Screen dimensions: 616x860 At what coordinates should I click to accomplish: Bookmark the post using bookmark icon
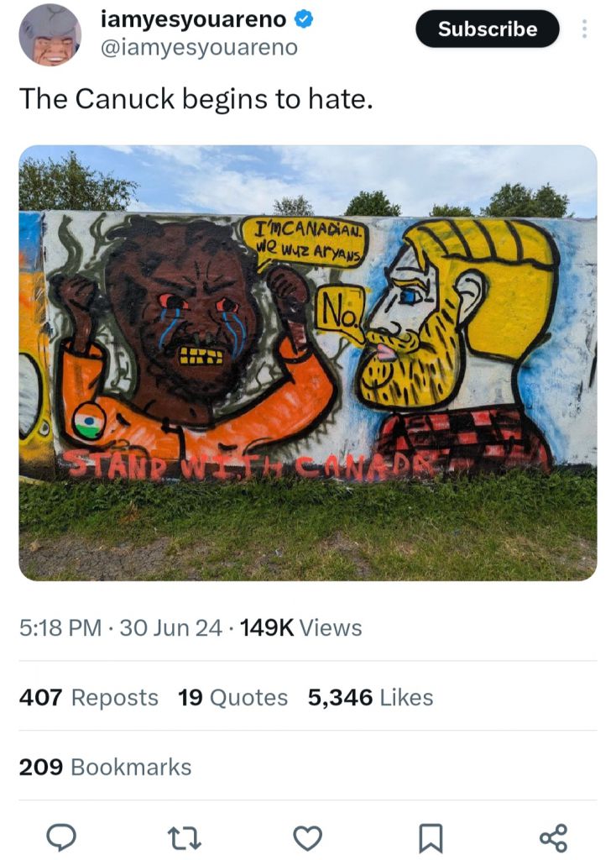coord(431,839)
